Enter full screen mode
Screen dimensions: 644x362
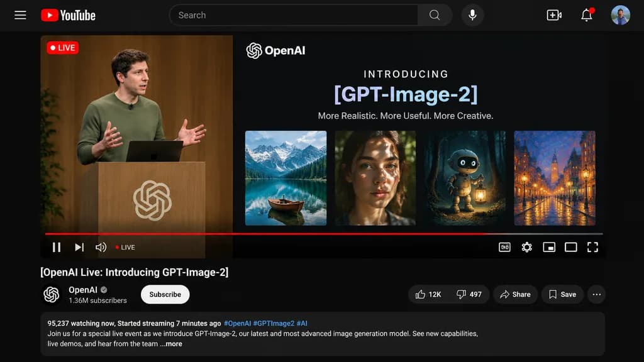pos(592,247)
